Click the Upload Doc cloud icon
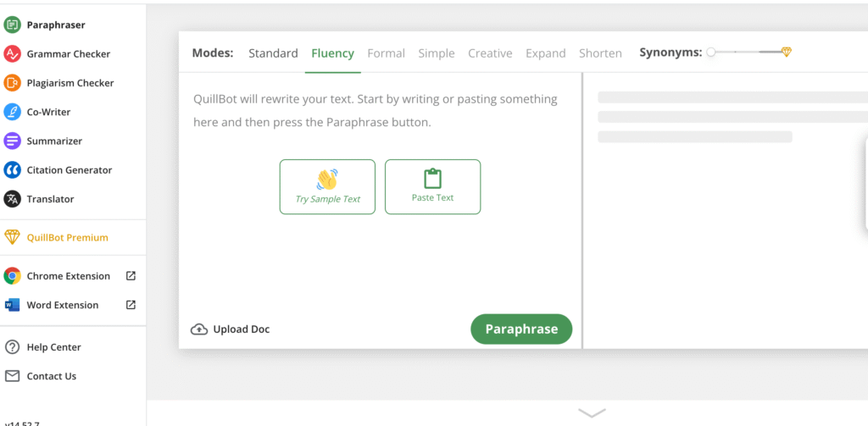 coord(198,329)
